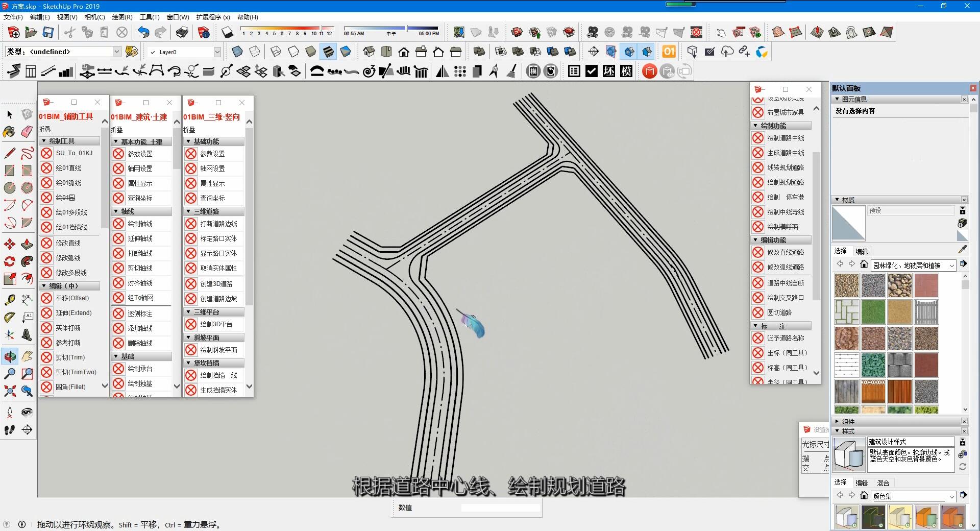Open the Print icon

point(182,33)
